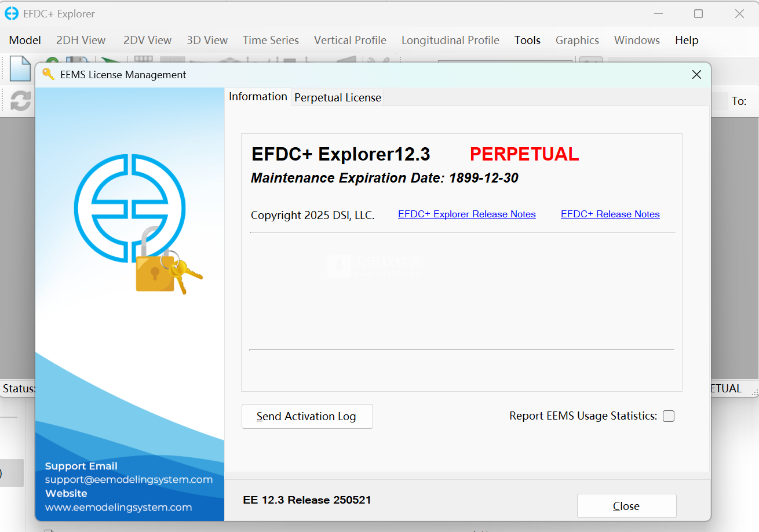
Task: Open the 2DH View menu
Action: [81, 40]
